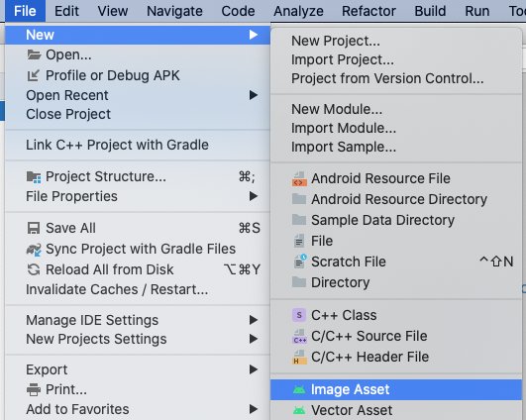
Task: Expand the Manage IDE Settings submenu arrow
Action: pyautogui.click(x=254, y=320)
